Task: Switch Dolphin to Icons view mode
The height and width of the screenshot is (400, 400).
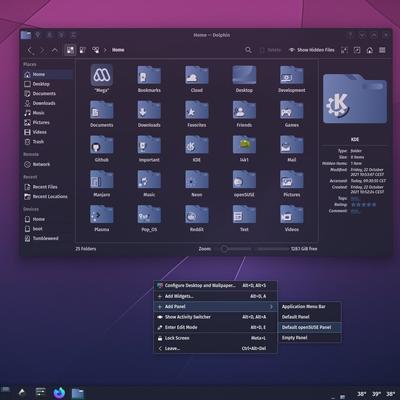Action: [70, 50]
